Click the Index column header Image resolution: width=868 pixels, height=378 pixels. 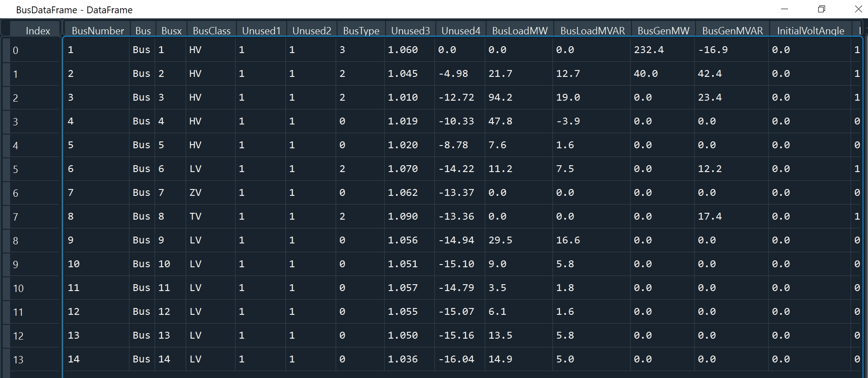(38, 31)
